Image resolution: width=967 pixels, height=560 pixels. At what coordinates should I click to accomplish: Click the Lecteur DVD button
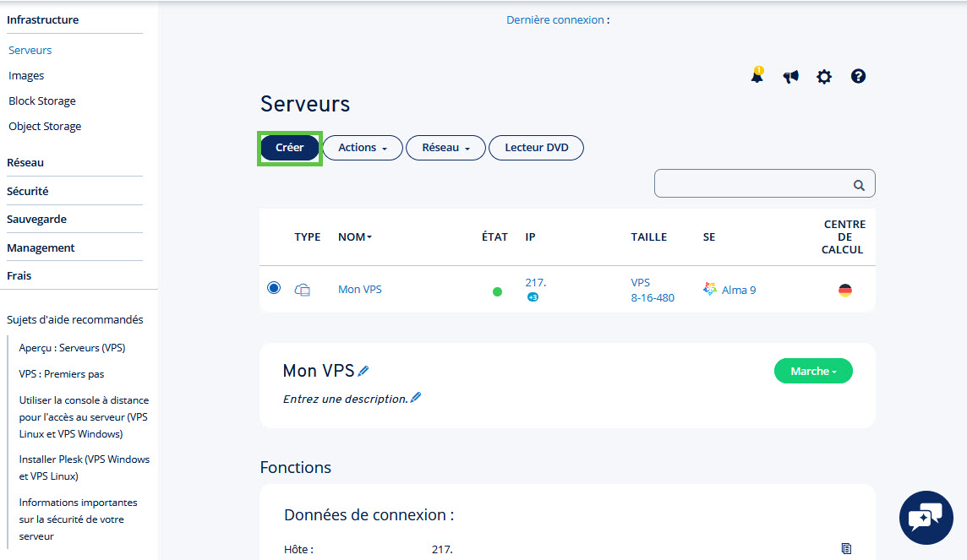coord(536,148)
